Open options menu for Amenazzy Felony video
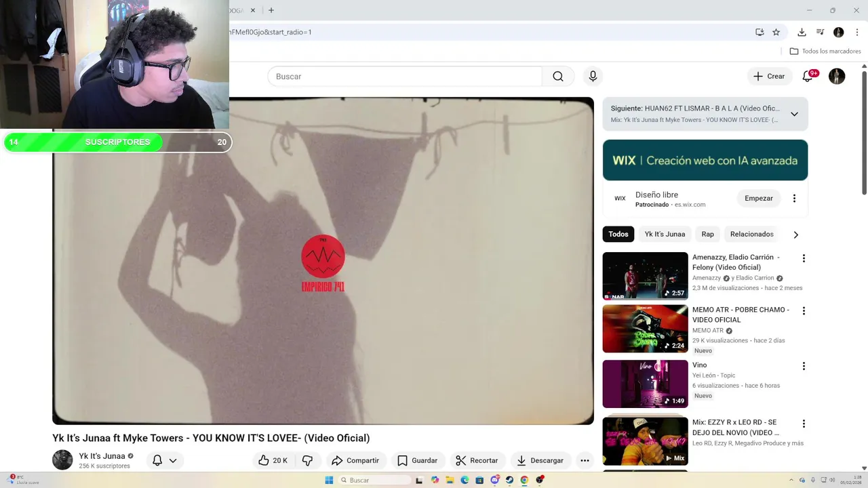868x488 pixels. coord(804,258)
